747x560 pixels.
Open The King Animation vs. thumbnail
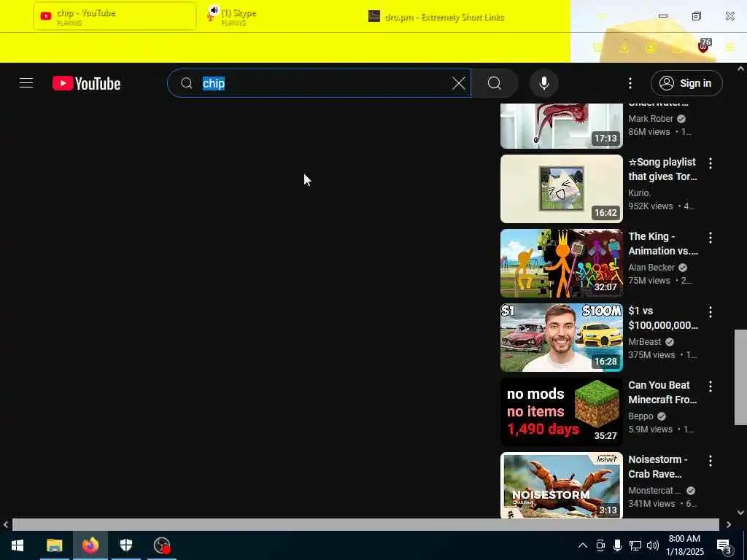(x=561, y=262)
